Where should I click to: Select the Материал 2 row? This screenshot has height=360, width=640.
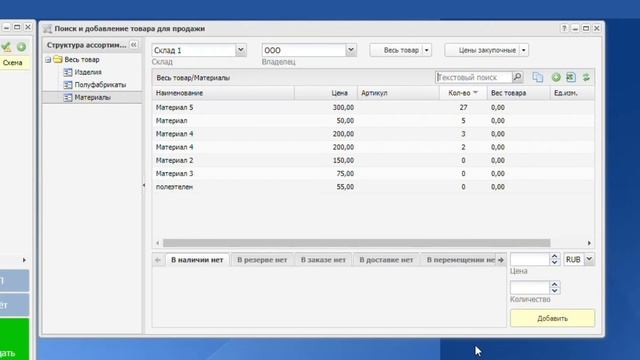[373, 160]
